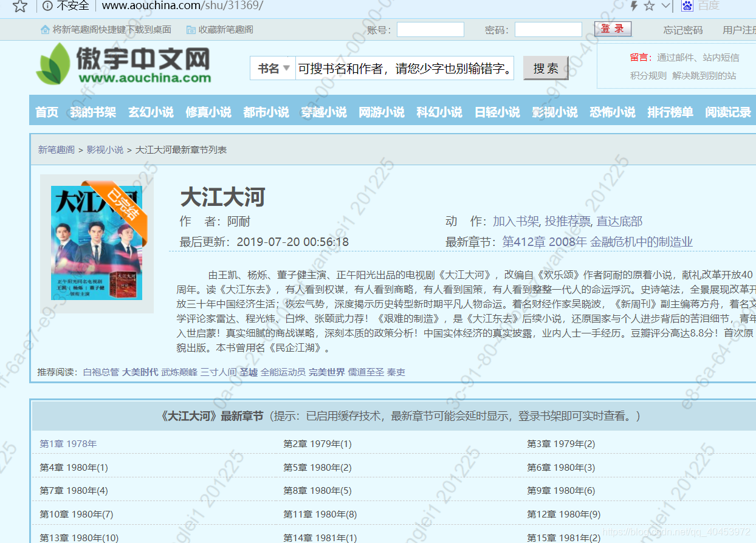Viewport: 756px width, 543px height.
Task: Click the star icon next to the lightning bolt
Action: pyautogui.click(x=649, y=6)
